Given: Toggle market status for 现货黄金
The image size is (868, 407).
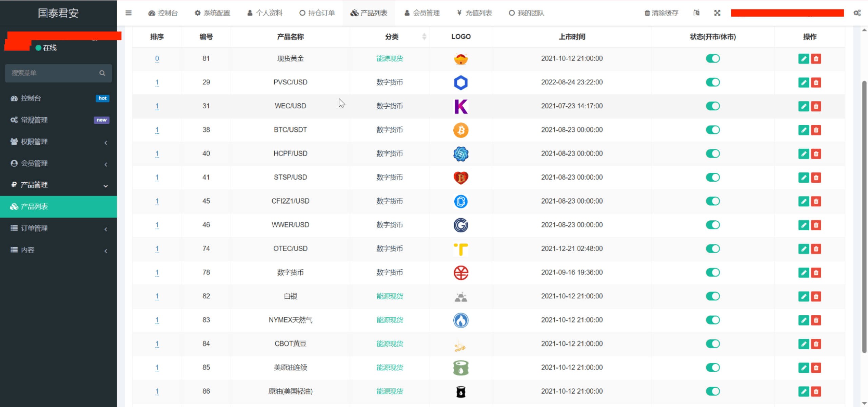Looking at the screenshot, I should pyautogui.click(x=713, y=58).
